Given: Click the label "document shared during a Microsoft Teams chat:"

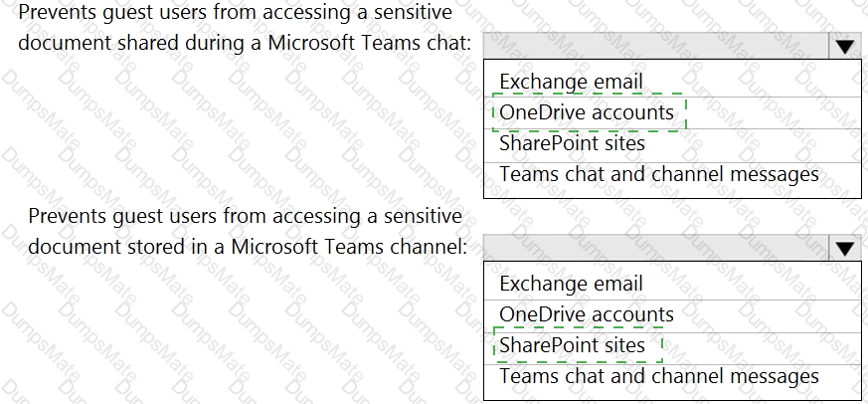Looking at the screenshot, I should pyautogui.click(x=245, y=43).
